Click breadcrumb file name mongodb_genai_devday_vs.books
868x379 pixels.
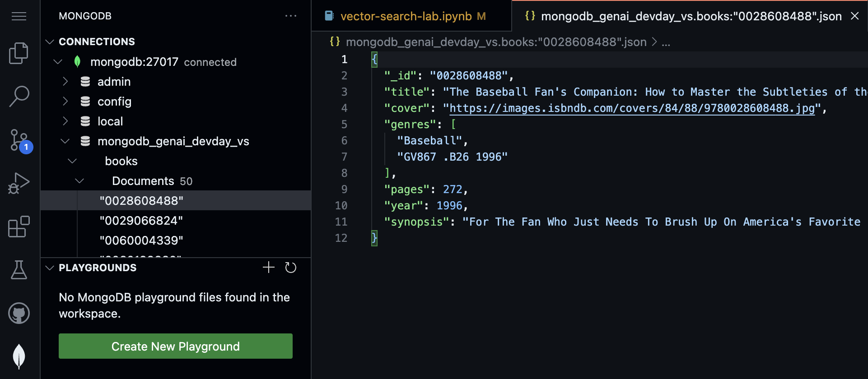point(496,42)
